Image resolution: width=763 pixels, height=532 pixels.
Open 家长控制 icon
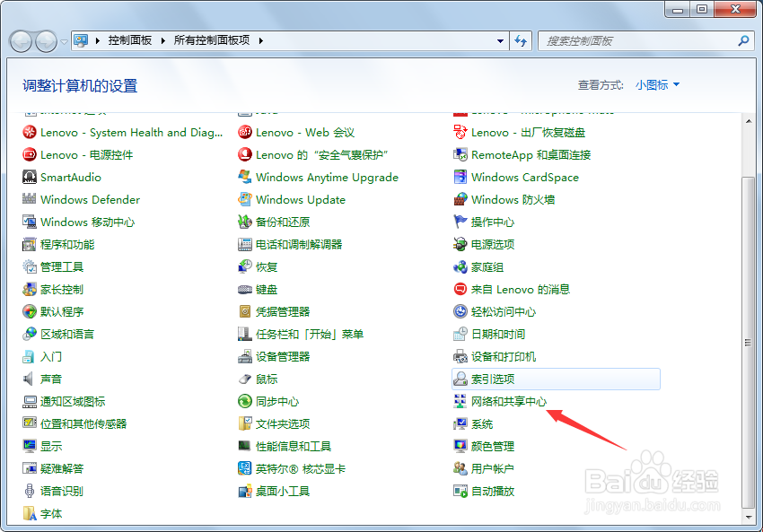coord(30,290)
